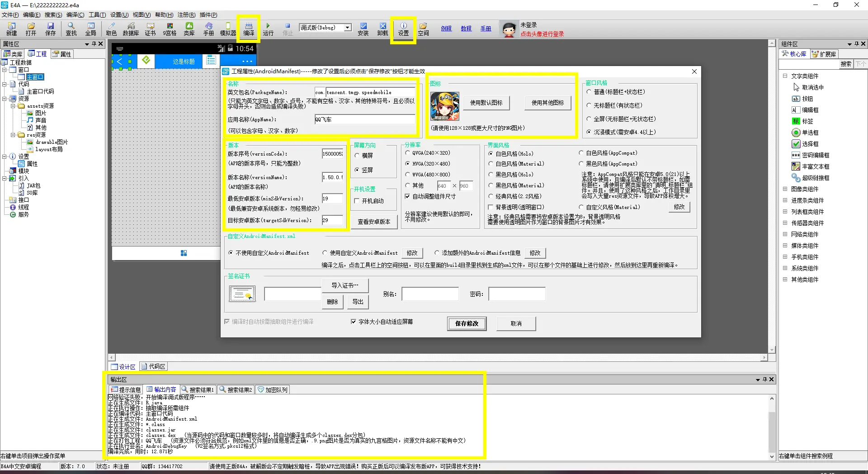Viewport: 868px width, 474px height.
Task: Click the 安装 install toolbar icon
Action: [x=363, y=29]
